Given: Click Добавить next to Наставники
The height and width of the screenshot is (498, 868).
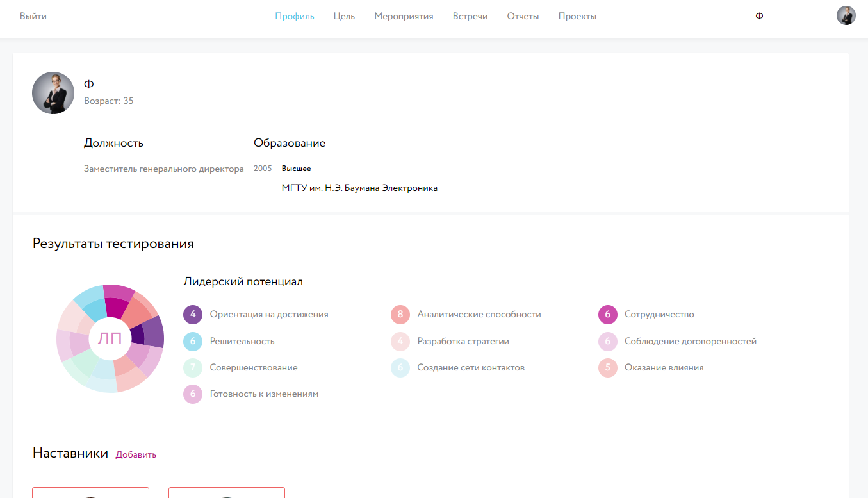Looking at the screenshot, I should [136, 454].
